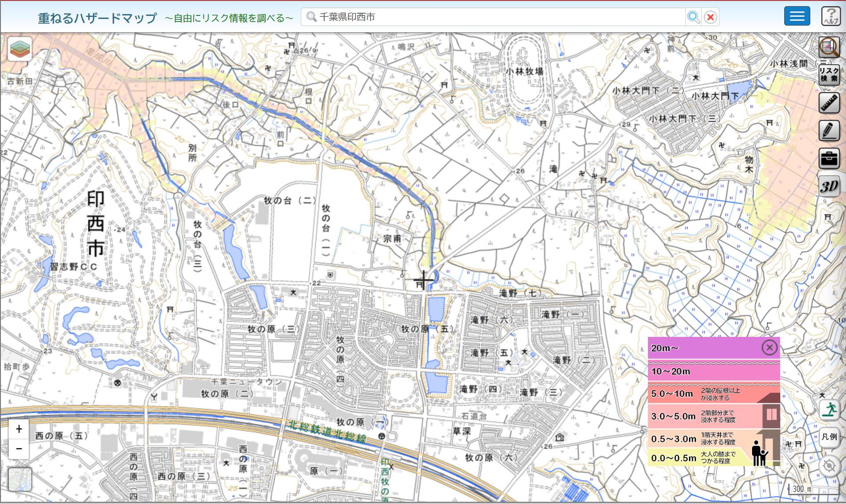Zoom in using the plus button
The image size is (846, 504).
pyautogui.click(x=19, y=429)
